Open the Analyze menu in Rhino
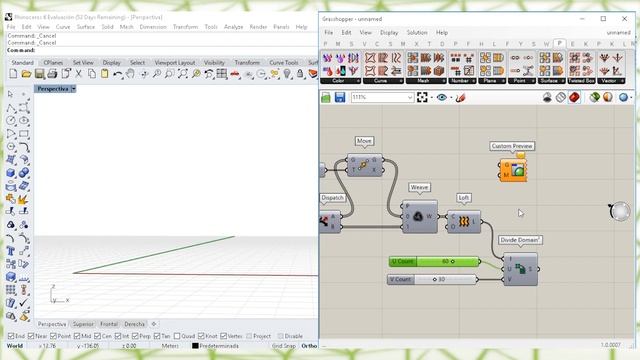 233,27
